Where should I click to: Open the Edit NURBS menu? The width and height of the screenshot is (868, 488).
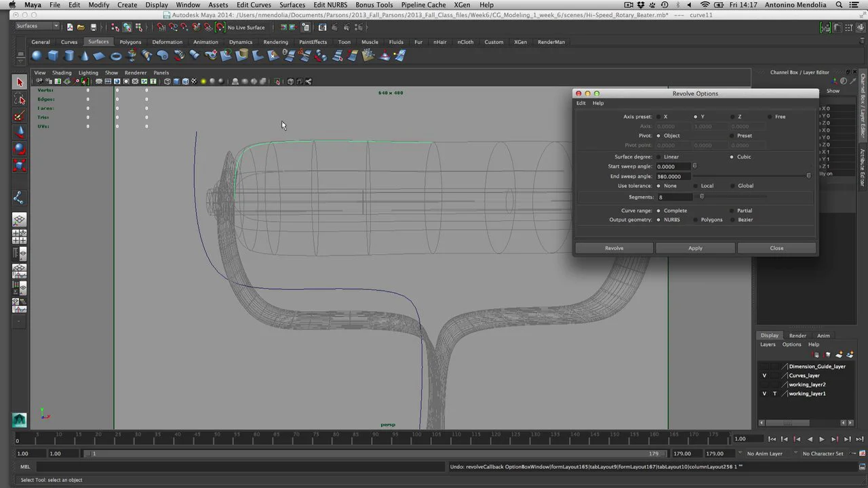click(330, 5)
